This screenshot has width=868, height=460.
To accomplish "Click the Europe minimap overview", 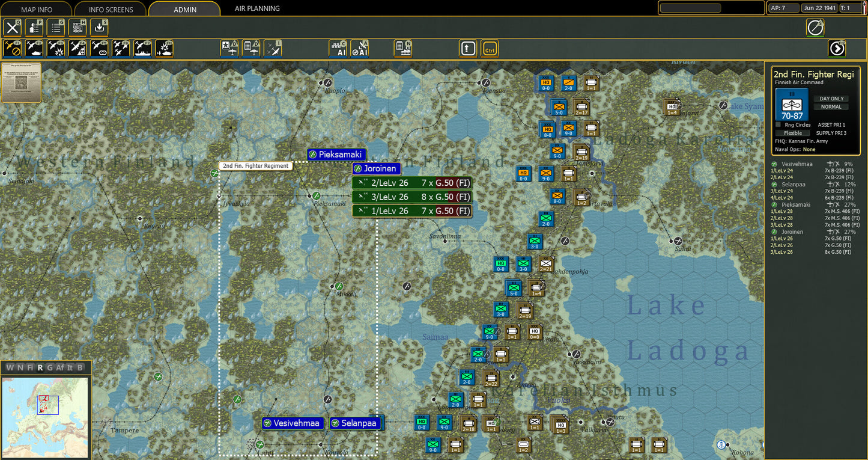I will point(45,417).
